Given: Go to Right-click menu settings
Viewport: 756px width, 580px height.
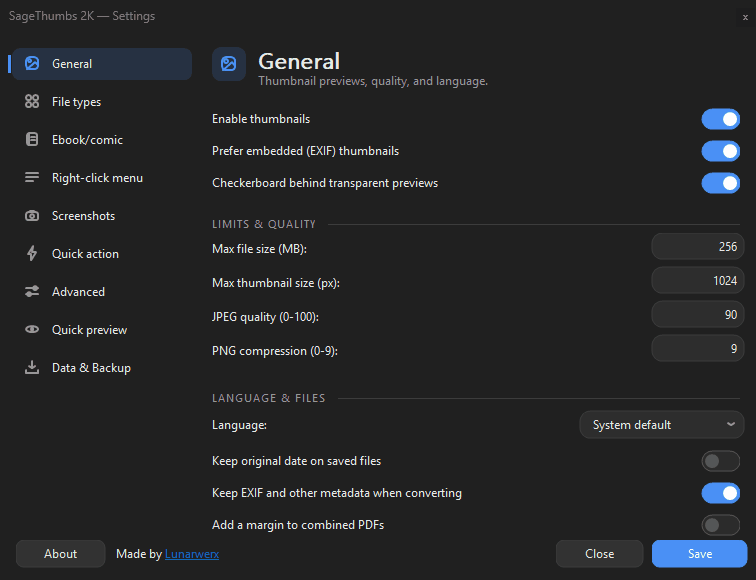Looking at the screenshot, I should 102,178.
